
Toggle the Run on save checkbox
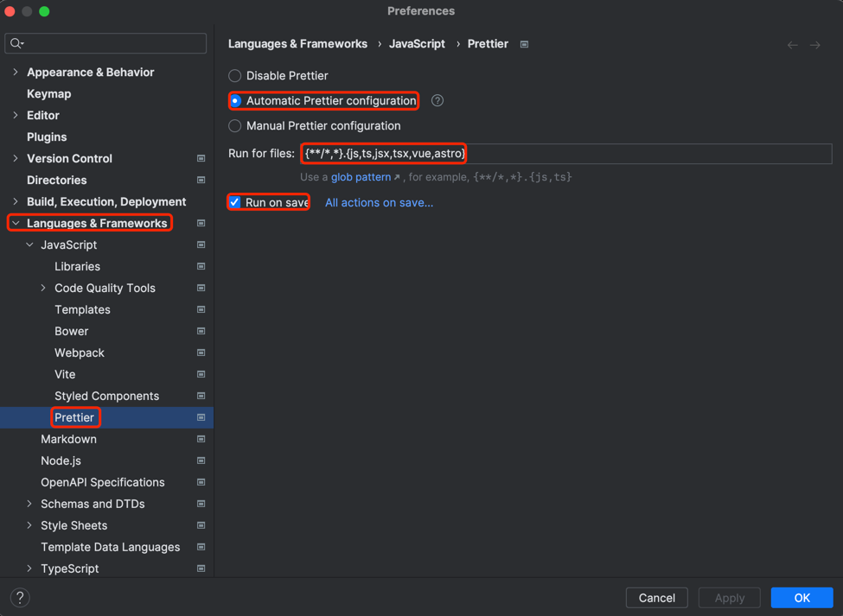coord(235,202)
